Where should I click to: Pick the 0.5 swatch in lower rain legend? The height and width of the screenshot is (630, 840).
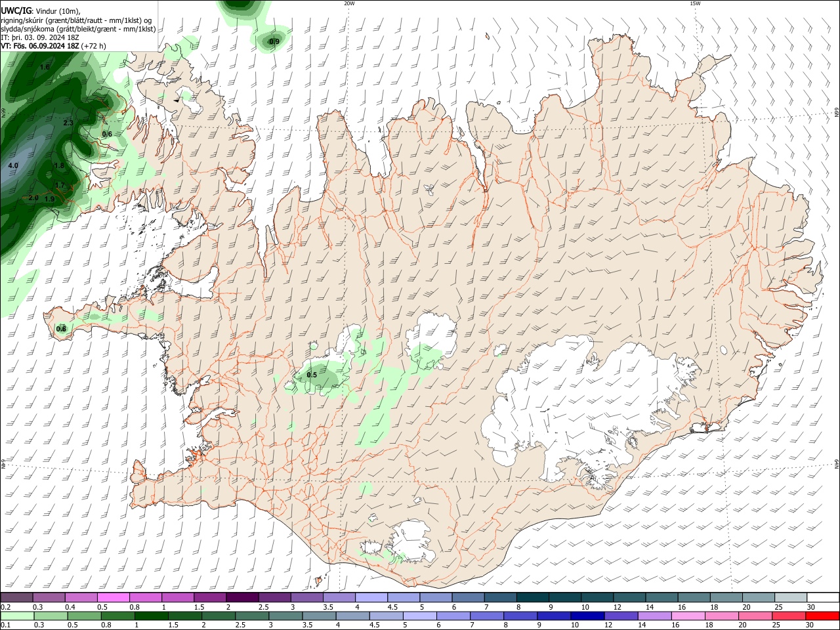pyautogui.click(x=84, y=616)
